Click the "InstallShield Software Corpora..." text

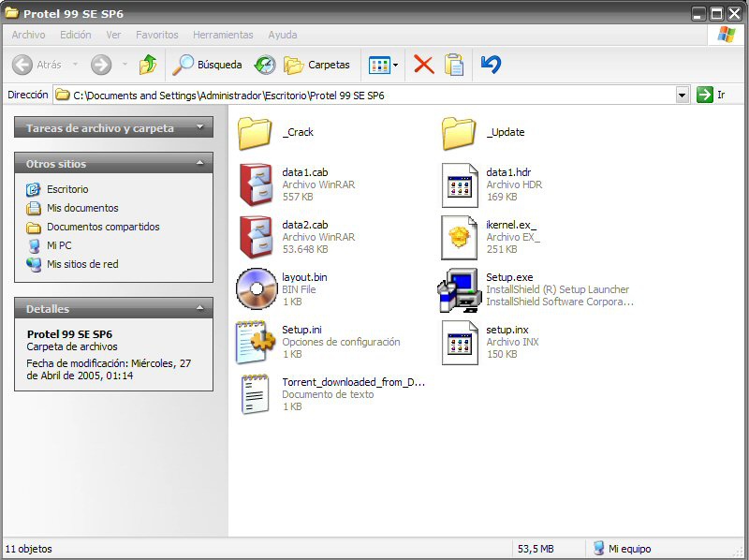(x=560, y=302)
